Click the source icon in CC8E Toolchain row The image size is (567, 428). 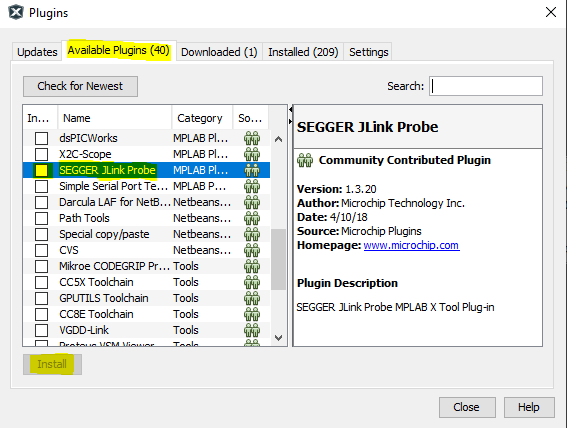click(252, 314)
